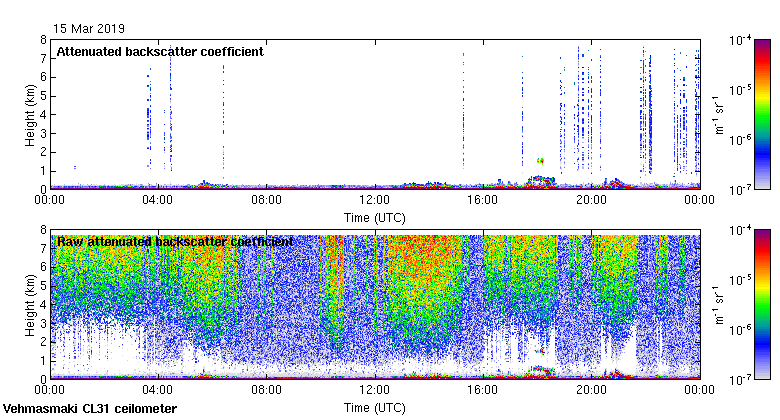Click the 10⁻⁵ label on bottom colorbar
The image size is (780, 420).
pos(740,280)
